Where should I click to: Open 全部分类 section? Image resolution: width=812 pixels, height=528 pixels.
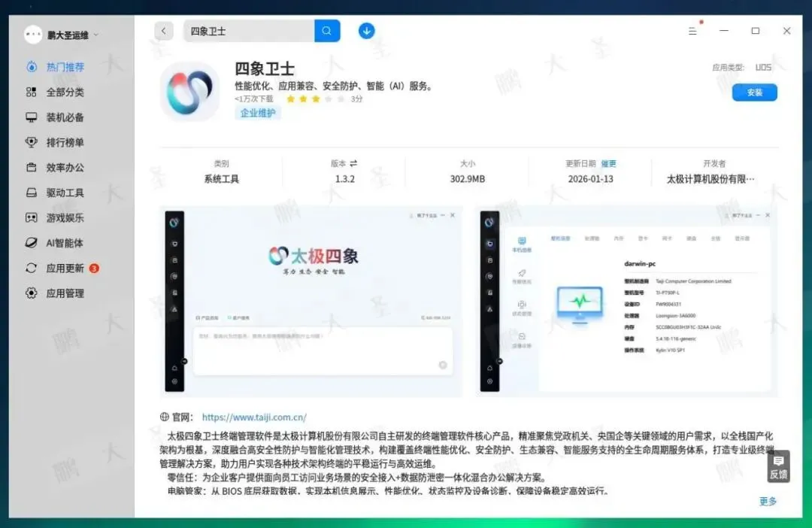coord(65,93)
